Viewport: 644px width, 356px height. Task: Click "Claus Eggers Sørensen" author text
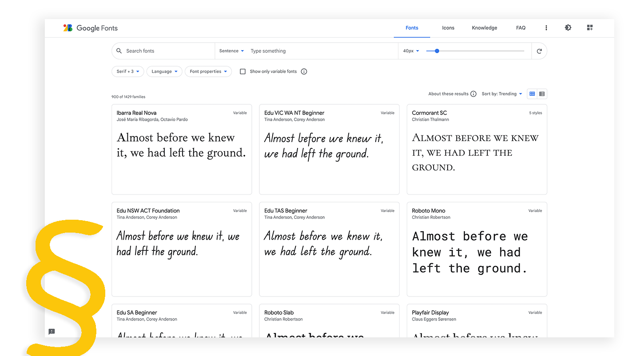coord(434,319)
